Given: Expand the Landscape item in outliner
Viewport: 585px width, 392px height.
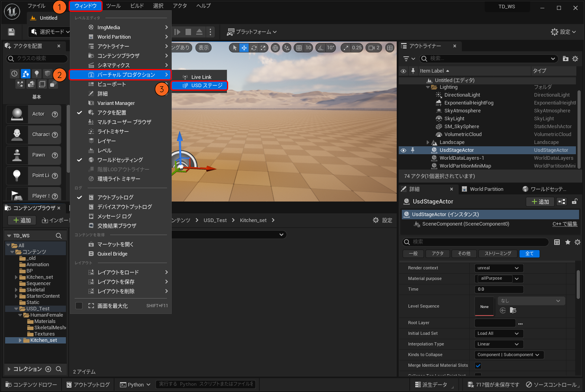Looking at the screenshot, I should tap(428, 142).
